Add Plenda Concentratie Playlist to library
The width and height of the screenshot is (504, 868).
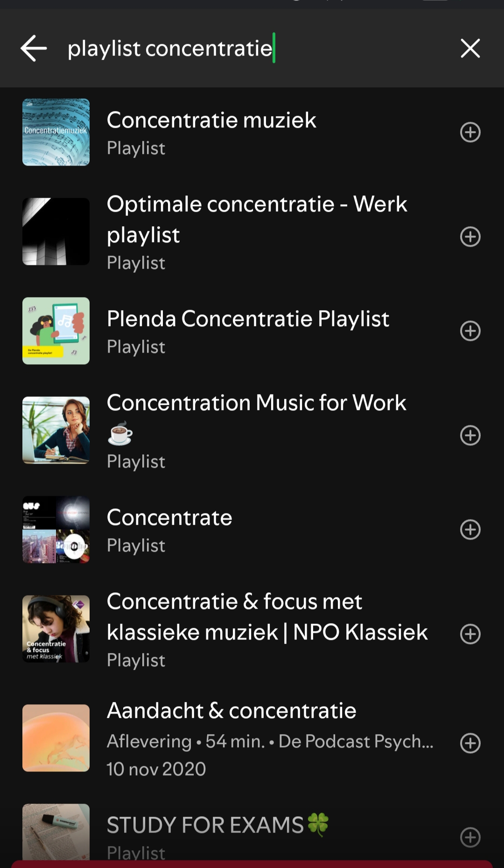(x=470, y=331)
